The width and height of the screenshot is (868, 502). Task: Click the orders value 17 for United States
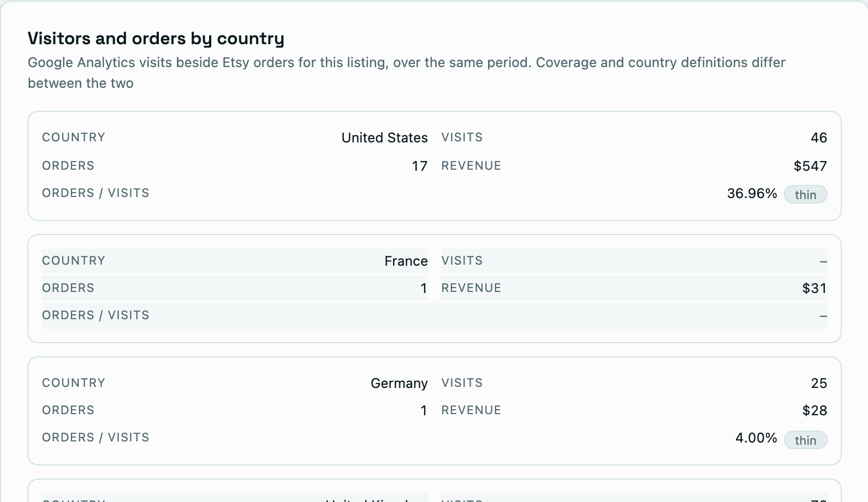click(x=419, y=166)
